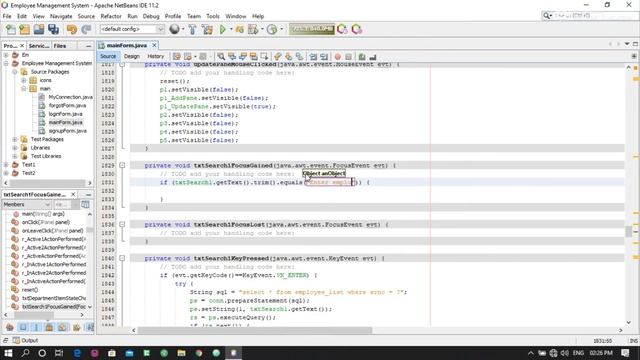Select the Source view button
640x360 pixels.
coord(108,56)
